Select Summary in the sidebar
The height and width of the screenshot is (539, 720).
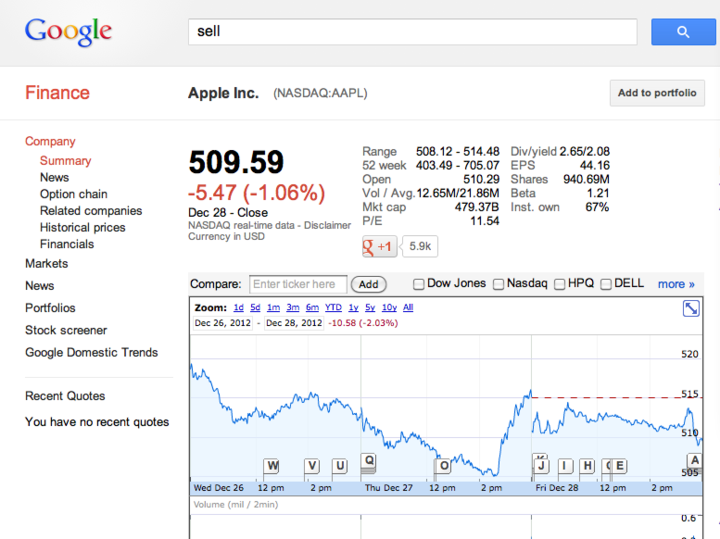tap(66, 161)
